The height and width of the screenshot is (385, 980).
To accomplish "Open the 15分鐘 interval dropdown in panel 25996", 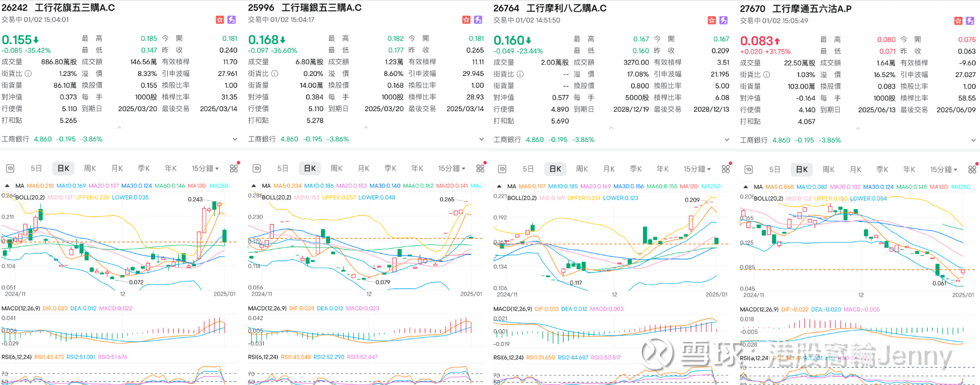I will coord(452,168).
